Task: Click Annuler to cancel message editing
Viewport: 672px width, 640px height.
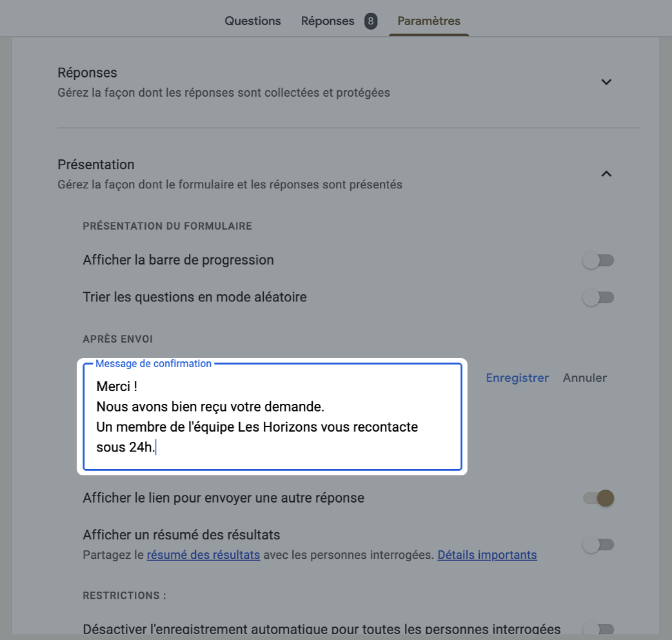Action: (585, 378)
